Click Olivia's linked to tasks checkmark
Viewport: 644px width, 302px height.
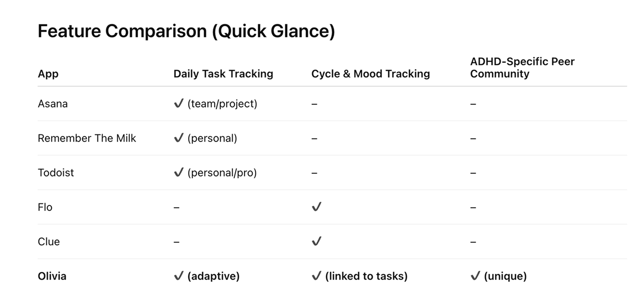click(316, 276)
